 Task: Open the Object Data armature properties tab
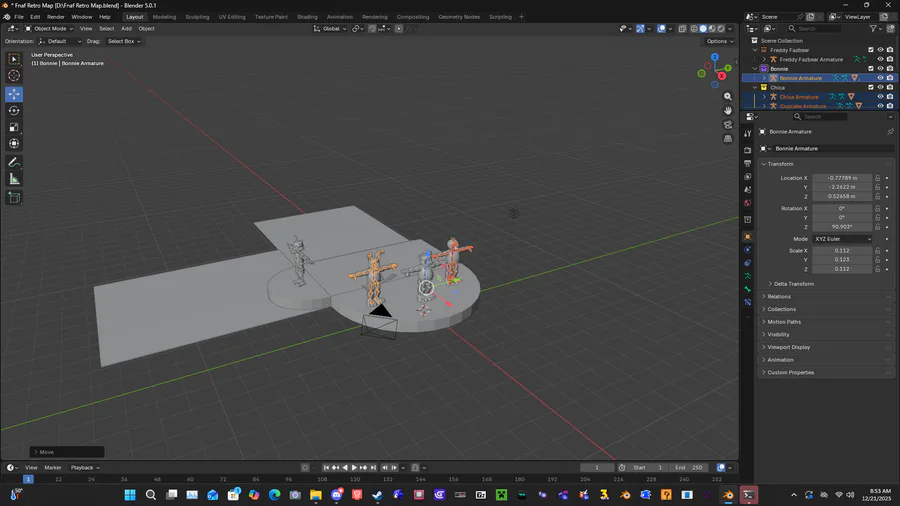(x=747, y=276)
